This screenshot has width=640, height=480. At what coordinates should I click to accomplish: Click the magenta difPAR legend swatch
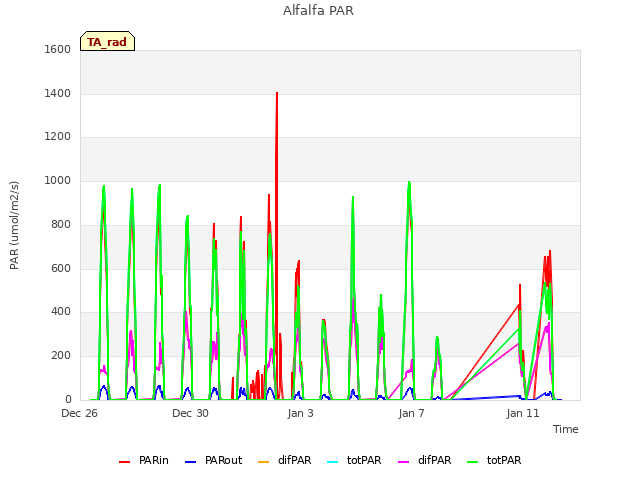click(403, 462)
